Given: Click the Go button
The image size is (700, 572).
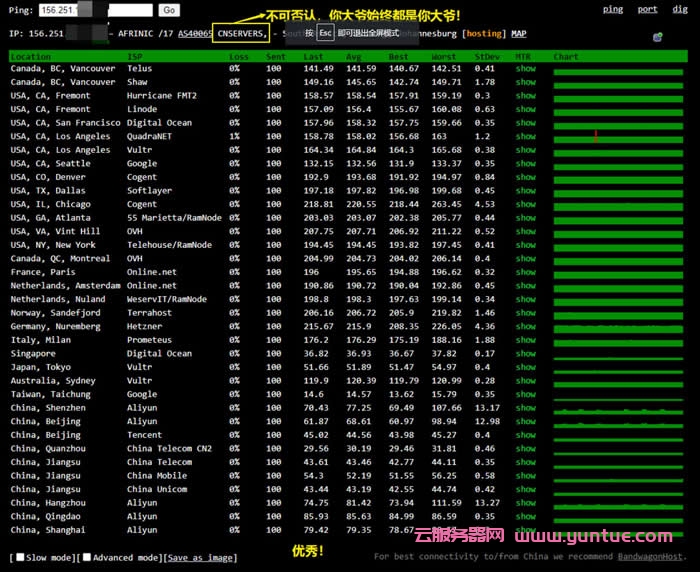Looking at the screenshot, I should click(169, 10).
